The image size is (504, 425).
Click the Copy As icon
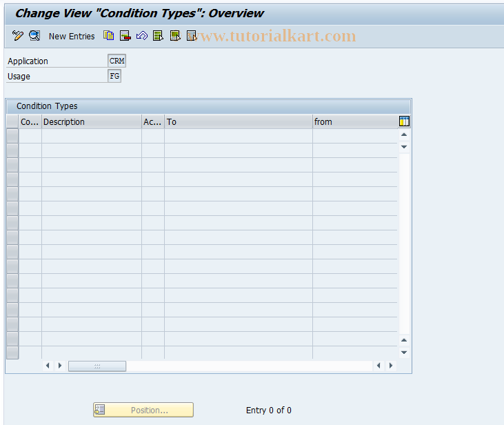tap(109, 35)
